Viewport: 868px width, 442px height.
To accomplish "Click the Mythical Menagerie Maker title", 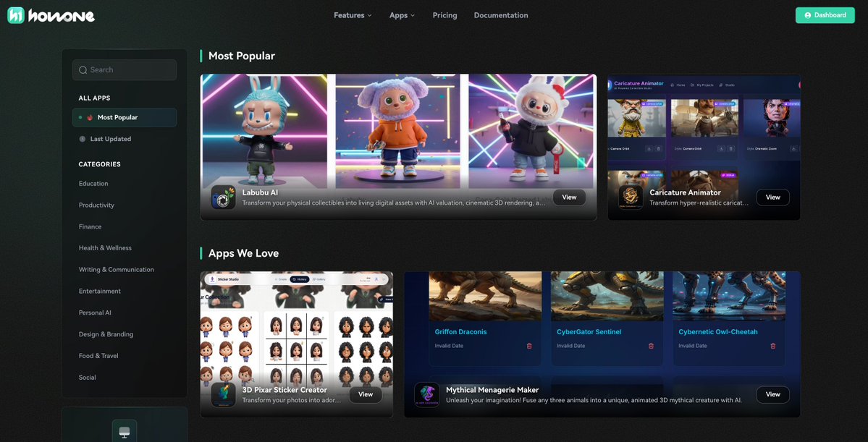I will point(492,390).
